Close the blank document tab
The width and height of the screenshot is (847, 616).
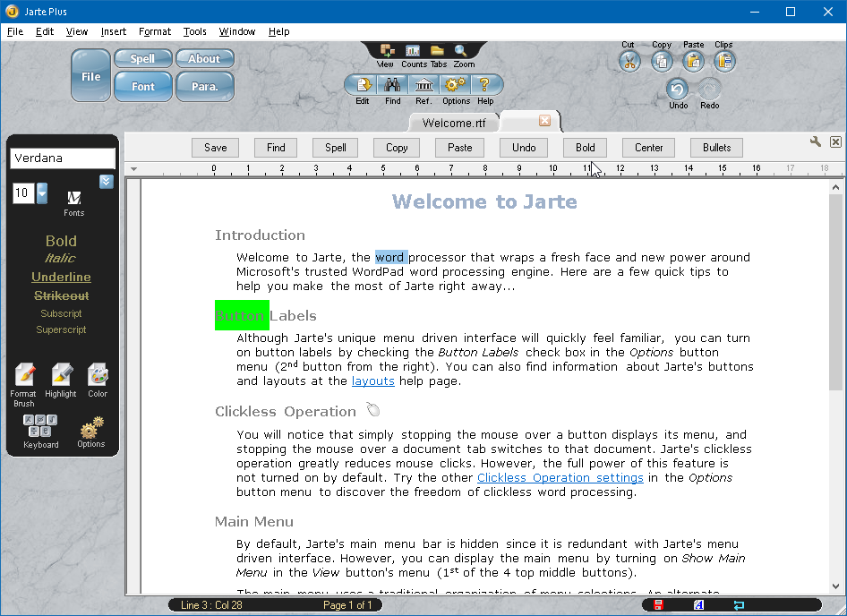[x=545, y=121]
